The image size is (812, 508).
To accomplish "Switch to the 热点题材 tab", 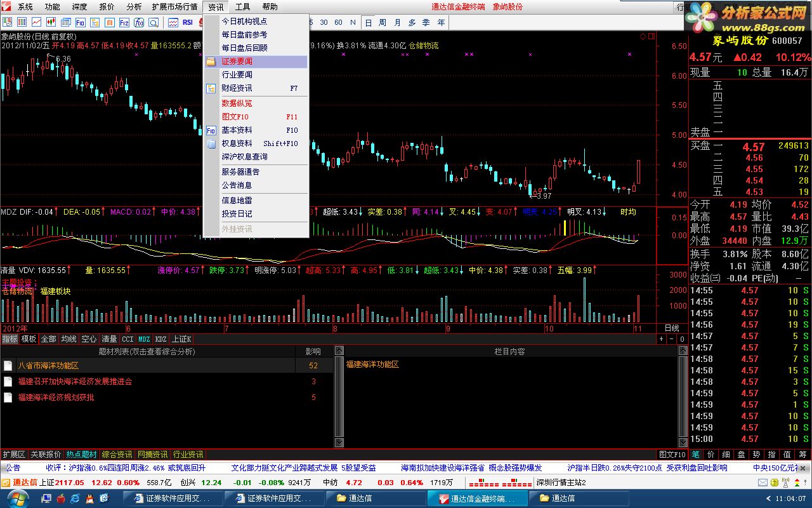I will click(82, 455).
